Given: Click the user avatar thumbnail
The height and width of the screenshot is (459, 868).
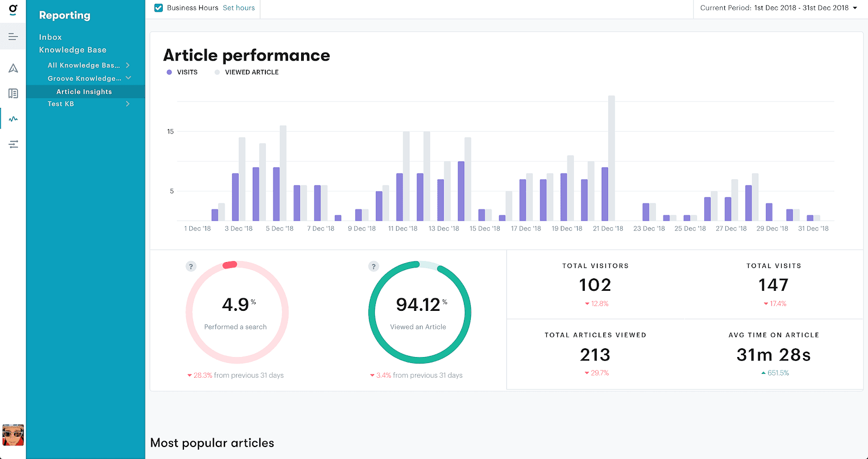Looking at the screenshot, I should pos(13,435).
